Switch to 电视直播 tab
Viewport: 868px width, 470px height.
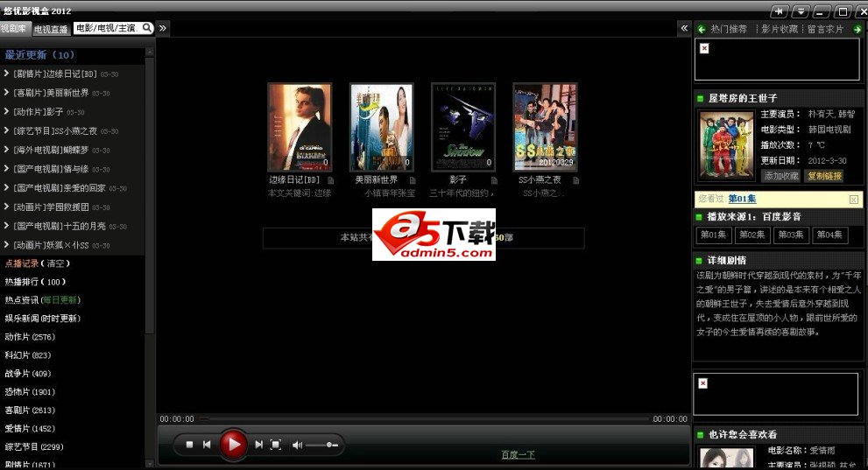51,29
